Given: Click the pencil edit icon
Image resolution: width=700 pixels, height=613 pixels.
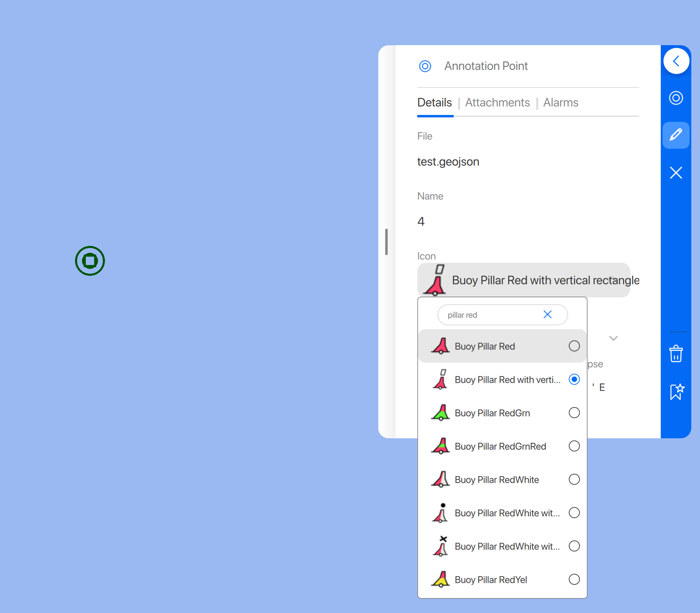Looking at the screenshot, I should point(676,135).
